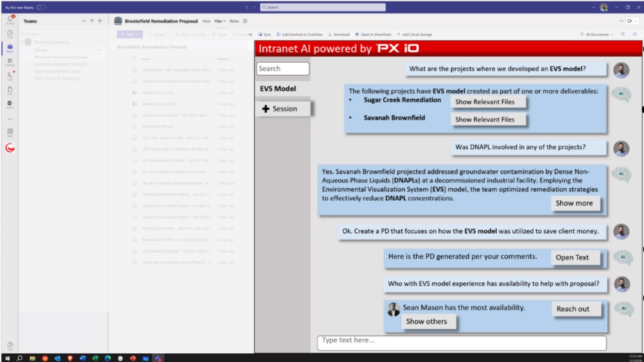Collapse the Next Gen Engineering team
The width and height of the screenshot is (644, 362).
(23, 42)
